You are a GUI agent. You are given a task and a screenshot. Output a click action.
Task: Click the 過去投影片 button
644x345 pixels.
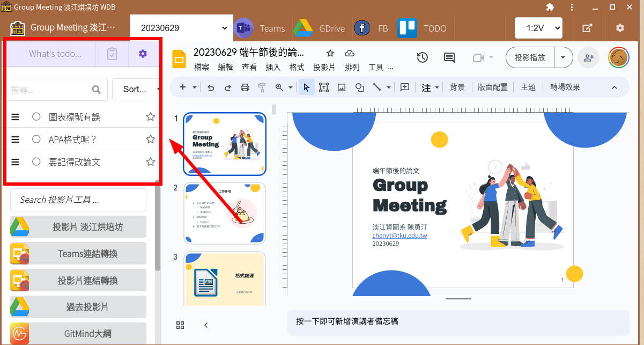coord(78,307)
